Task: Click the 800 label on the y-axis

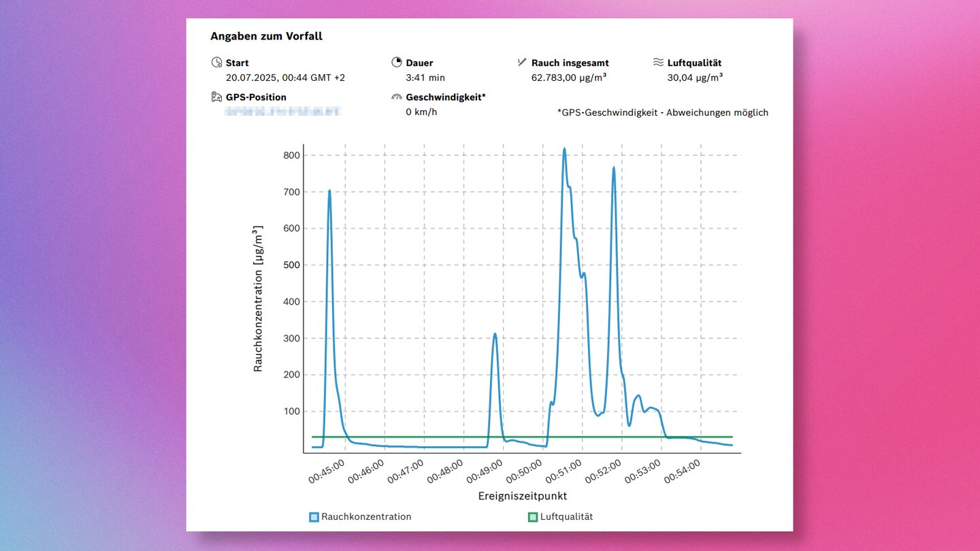Action: [x=291, y=155]
